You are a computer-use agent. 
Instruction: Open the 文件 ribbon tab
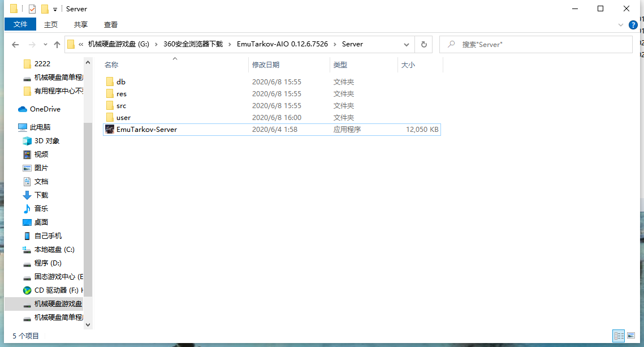coord(20,24)
